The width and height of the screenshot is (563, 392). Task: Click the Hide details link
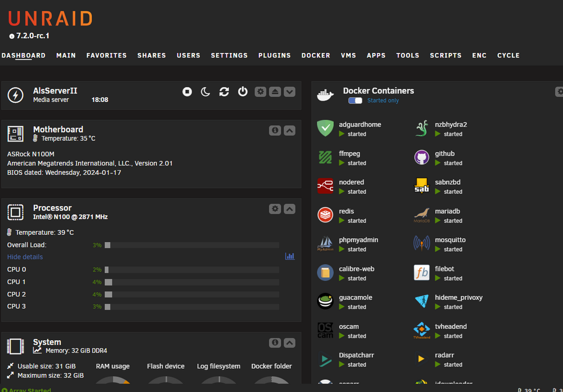(25, 257)
